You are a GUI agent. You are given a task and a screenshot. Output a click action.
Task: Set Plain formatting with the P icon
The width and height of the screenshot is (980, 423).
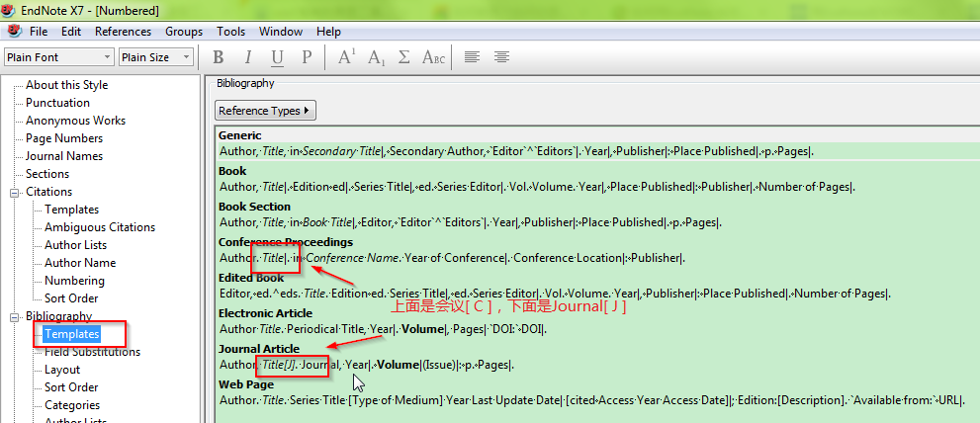pyautogui.click(x=307, y=57)
